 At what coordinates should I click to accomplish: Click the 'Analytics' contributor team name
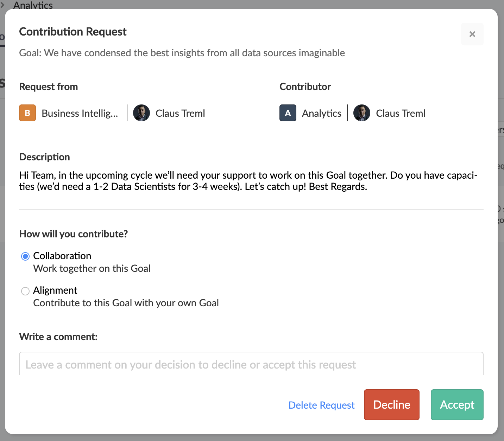[322, 113]
